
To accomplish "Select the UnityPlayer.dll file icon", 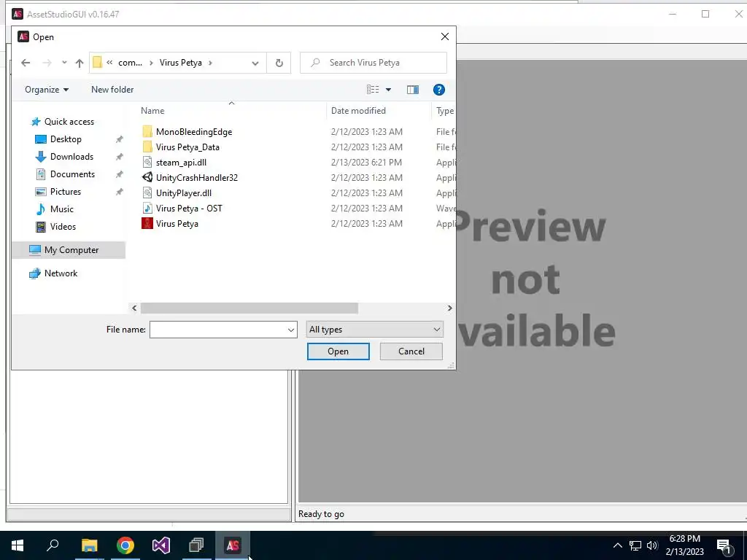I will [147, 192].
